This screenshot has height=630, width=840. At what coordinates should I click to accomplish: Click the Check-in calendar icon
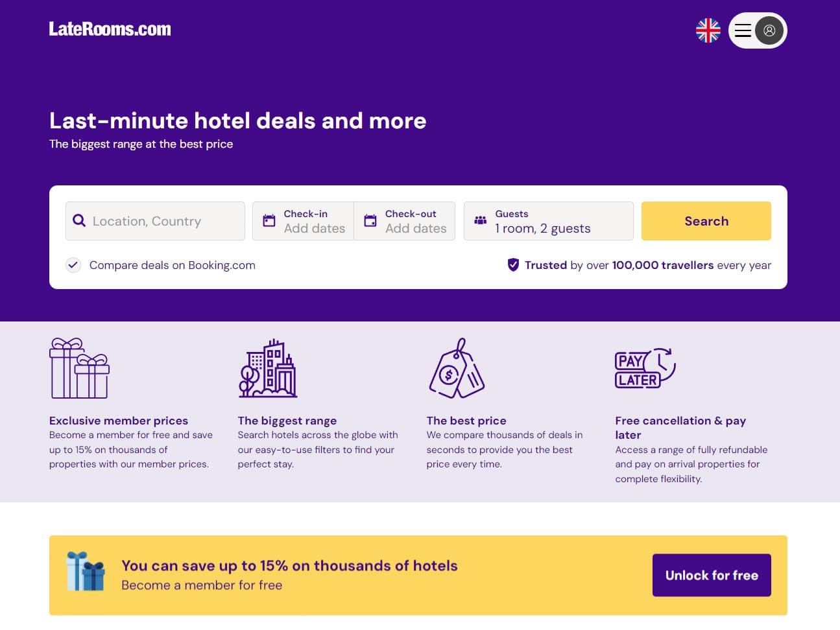[269, 221]
